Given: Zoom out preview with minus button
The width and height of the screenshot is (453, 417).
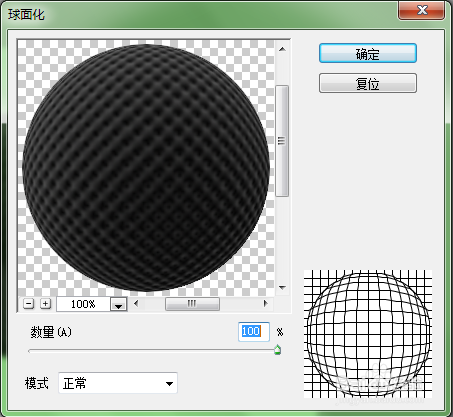Looking at the screenshot, I should coord(29,304).
